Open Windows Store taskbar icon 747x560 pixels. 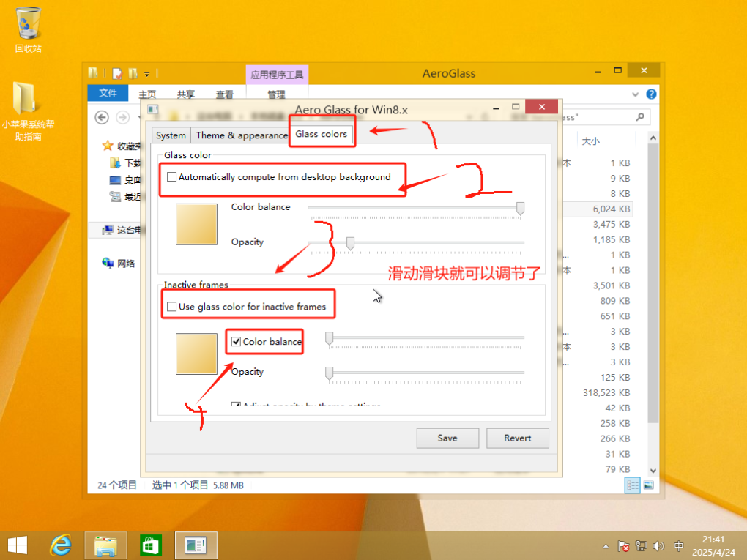(x=151, y=545)
